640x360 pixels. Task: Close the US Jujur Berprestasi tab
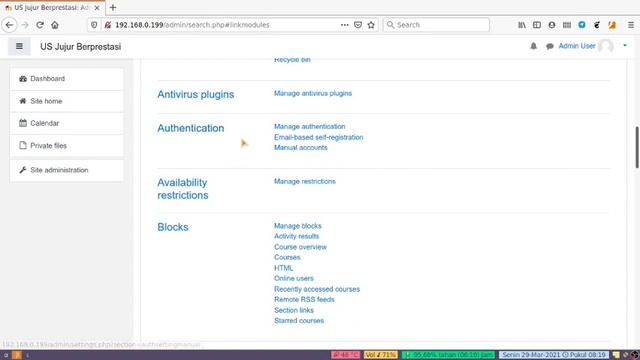click(x=97, y=8)
